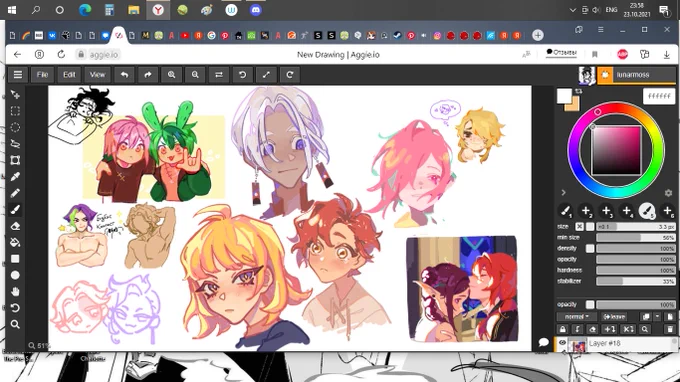
Task: Adjust the brush size slider
Action: click(x=636, y=227)
